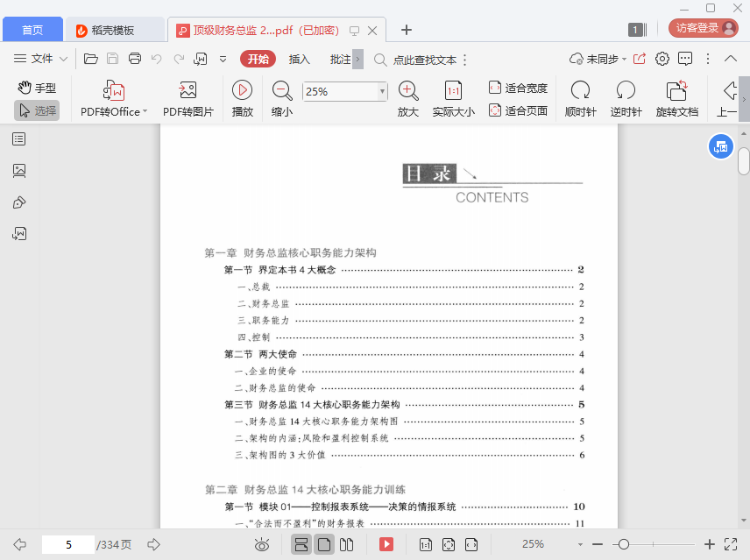The image size is (750, 560).
Task: Click the 访客登录 login button
Action: point(704,28)
